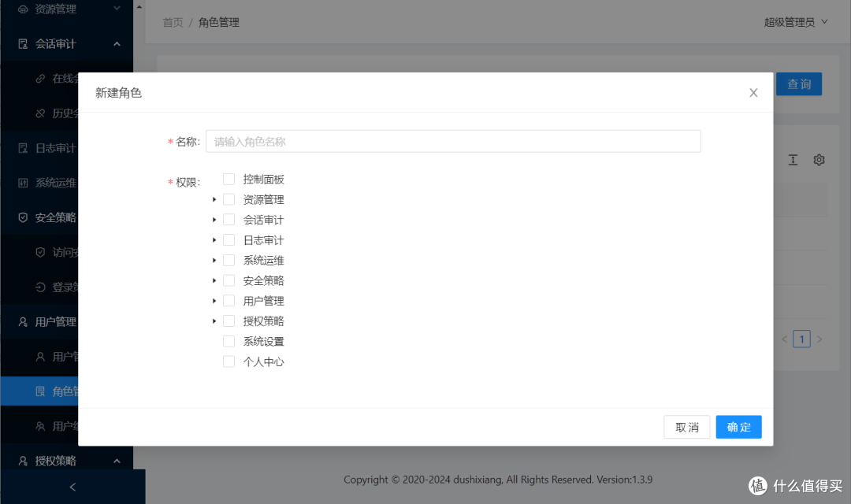Click the 用户管理 submenu person icon
This screenshot has height=504, width=851.
click(40, 357)
